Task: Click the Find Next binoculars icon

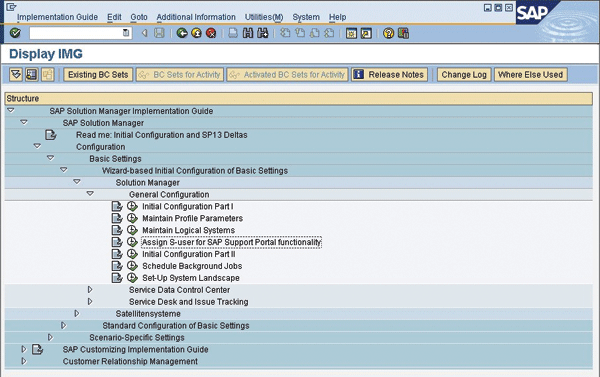Action: tap(262, 33)
